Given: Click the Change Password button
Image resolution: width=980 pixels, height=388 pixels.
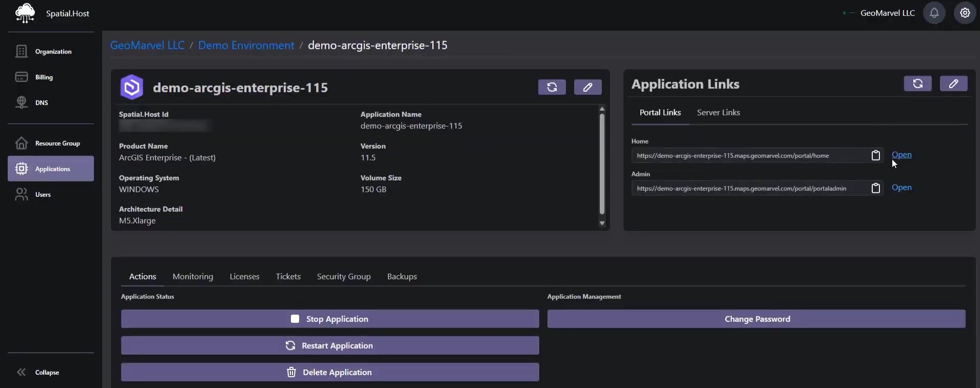Looking at the screenshot, I should 756,319.
